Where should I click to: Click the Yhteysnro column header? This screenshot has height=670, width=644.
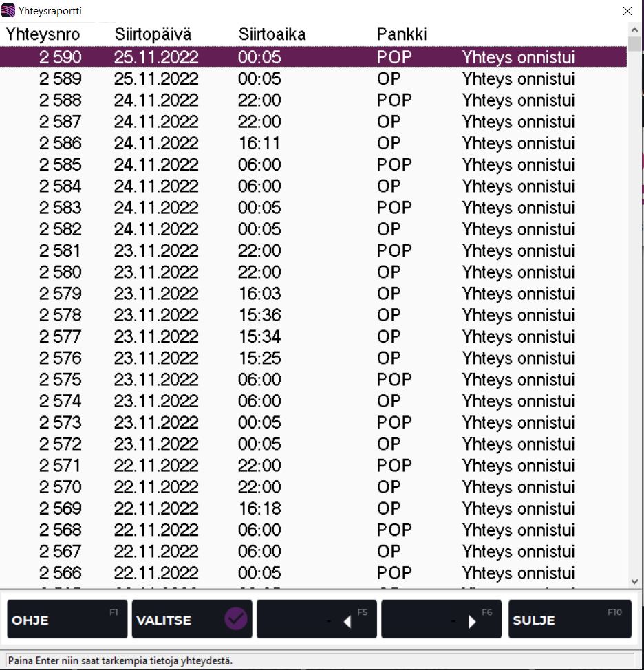click(x=43, y=34)
